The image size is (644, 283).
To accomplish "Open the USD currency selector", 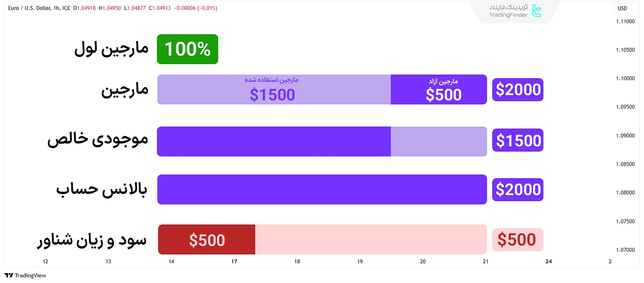I will click(622, 8).
